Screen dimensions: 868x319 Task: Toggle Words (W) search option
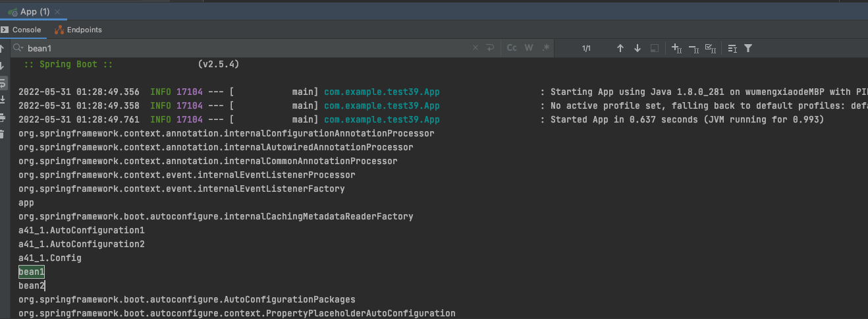pyautogui.click(x=529, y=48)
